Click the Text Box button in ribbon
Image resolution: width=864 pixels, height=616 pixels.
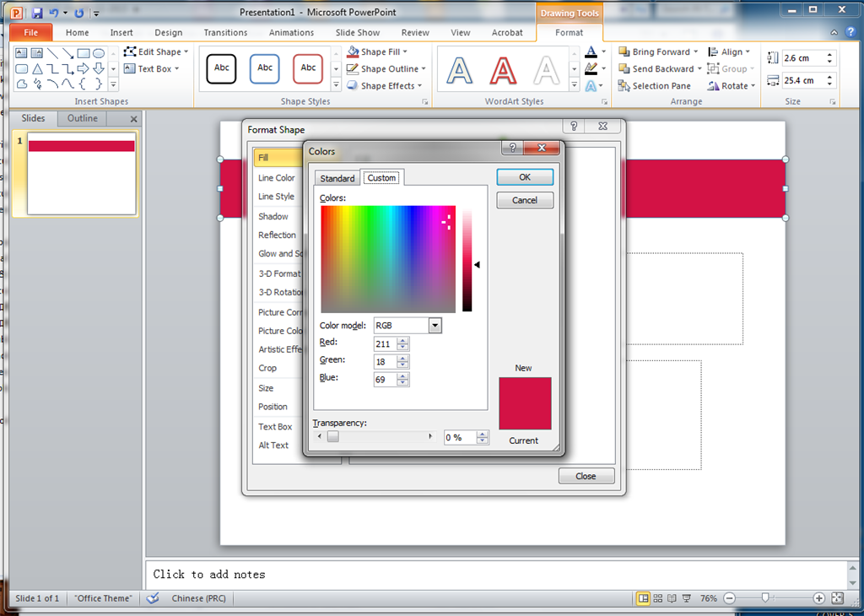[152, 69]
